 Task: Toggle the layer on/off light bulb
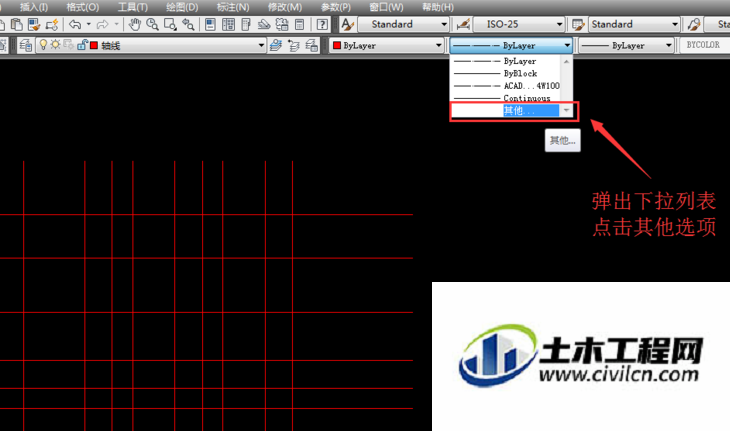(x=43, y=45)
